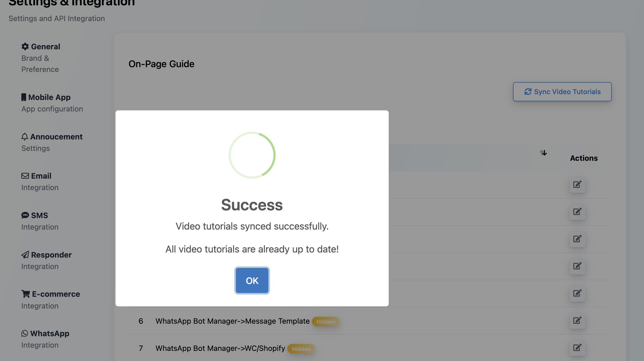Click the first row's edit icon
Viewport: 644px width, 361px height.
coord(577,184)
